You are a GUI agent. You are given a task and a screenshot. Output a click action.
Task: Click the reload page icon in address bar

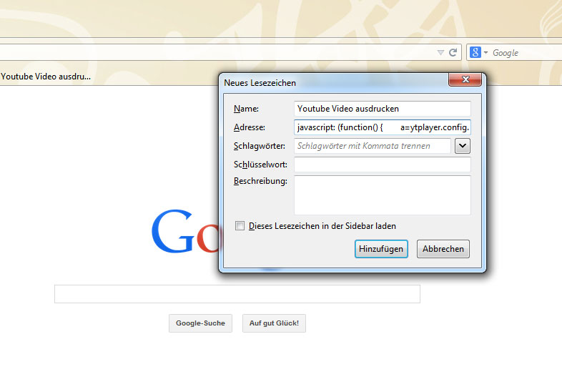453,53
